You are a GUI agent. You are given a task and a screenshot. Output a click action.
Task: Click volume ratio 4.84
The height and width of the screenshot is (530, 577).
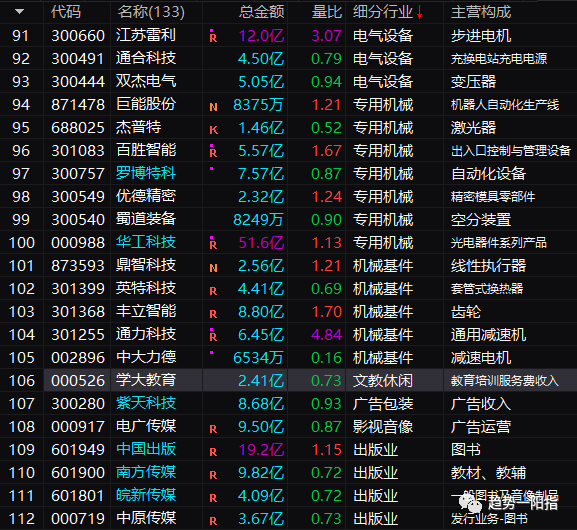point(326,335)
